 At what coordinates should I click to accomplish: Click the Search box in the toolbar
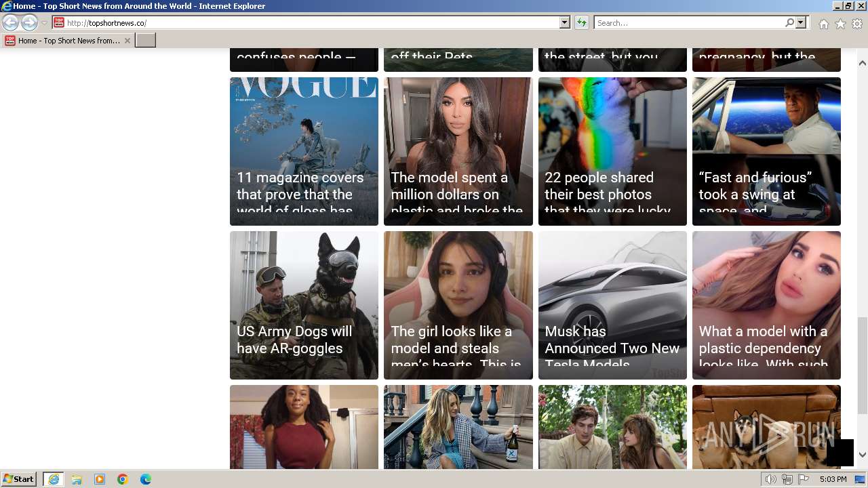(x=688, y=23)
